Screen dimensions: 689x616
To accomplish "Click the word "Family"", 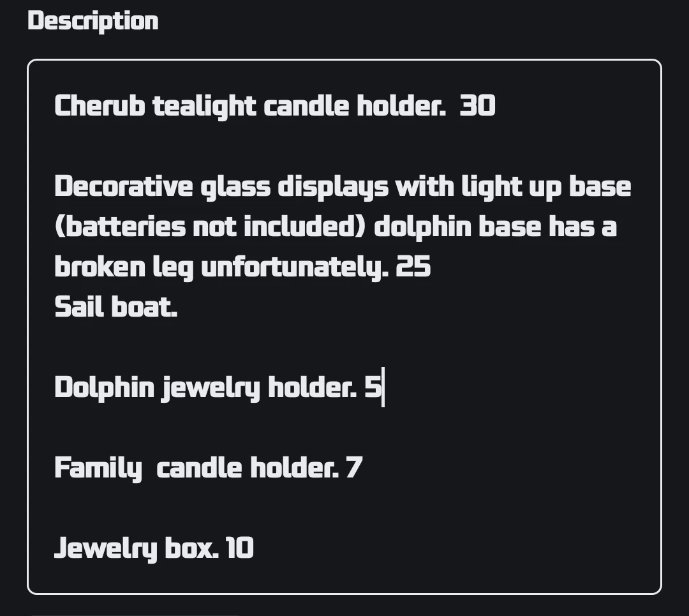I will [98, 468].
